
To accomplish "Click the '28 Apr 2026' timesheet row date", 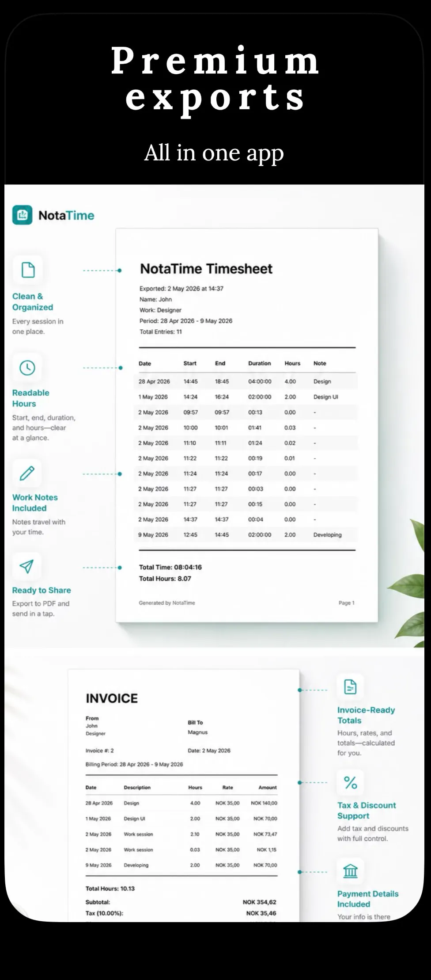I will coord(154,381).
